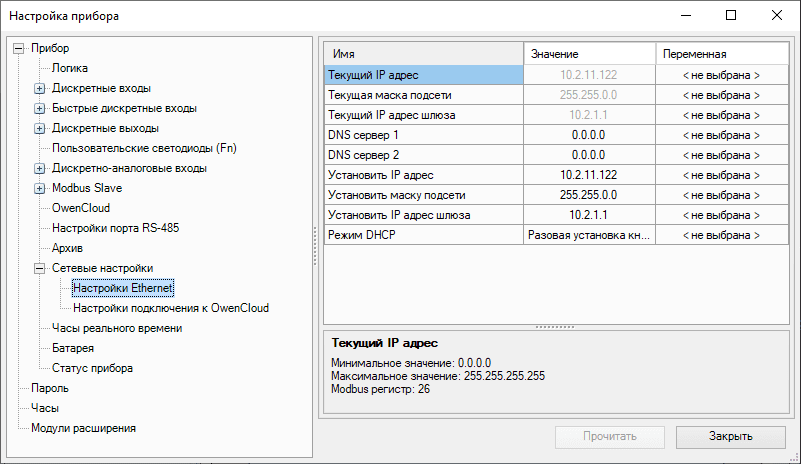This screenshot has height=464, width=801.
Task: Select Настройки порта RS-485 item
Action: [115, 228]
